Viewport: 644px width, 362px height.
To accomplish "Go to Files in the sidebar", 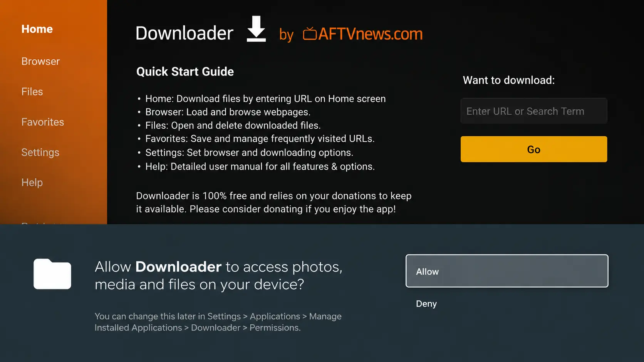I will 32,92.
